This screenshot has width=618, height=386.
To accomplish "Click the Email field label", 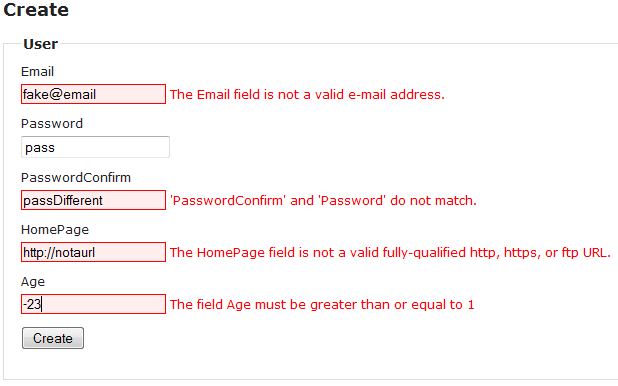I will click(37, 71).
